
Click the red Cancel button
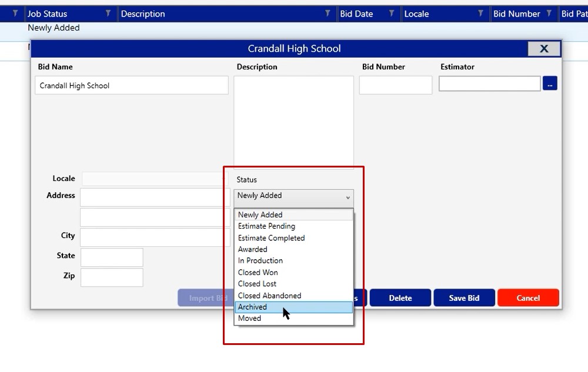(527, 298)
